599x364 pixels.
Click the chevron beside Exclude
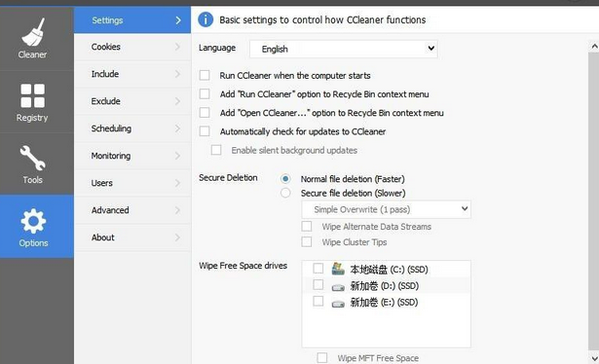[177, 101]
